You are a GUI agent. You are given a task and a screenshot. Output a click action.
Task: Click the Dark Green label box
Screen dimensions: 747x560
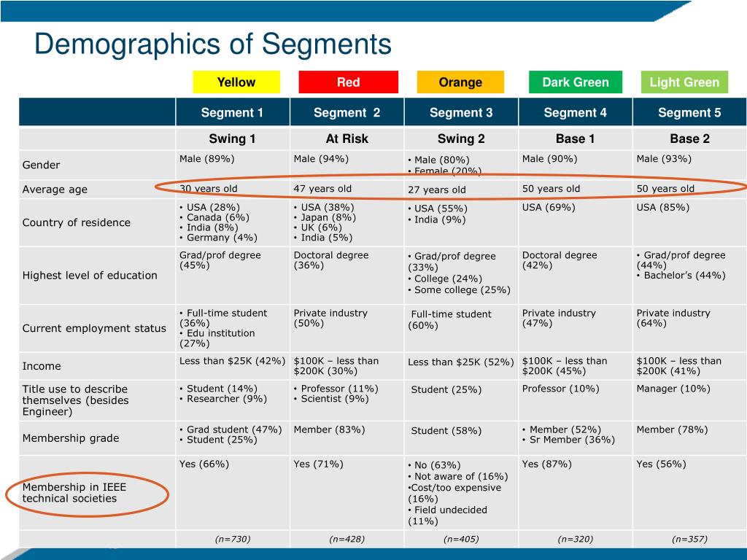pos(576,82)
